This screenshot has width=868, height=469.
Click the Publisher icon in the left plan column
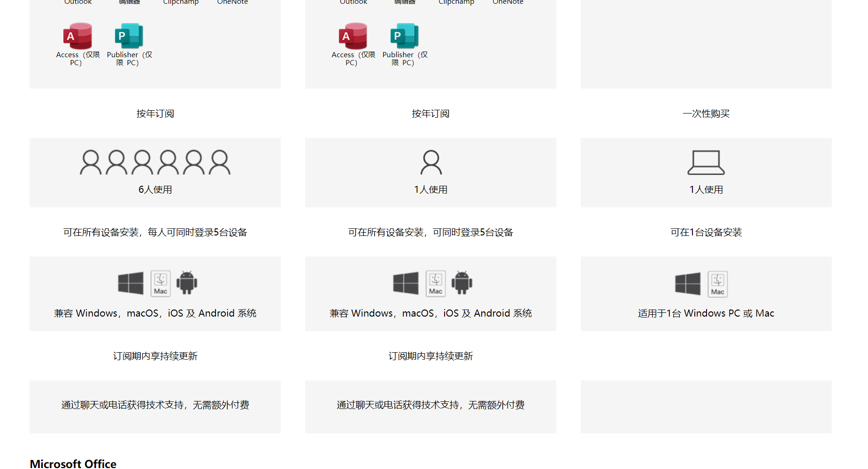(x=129, y=36)
